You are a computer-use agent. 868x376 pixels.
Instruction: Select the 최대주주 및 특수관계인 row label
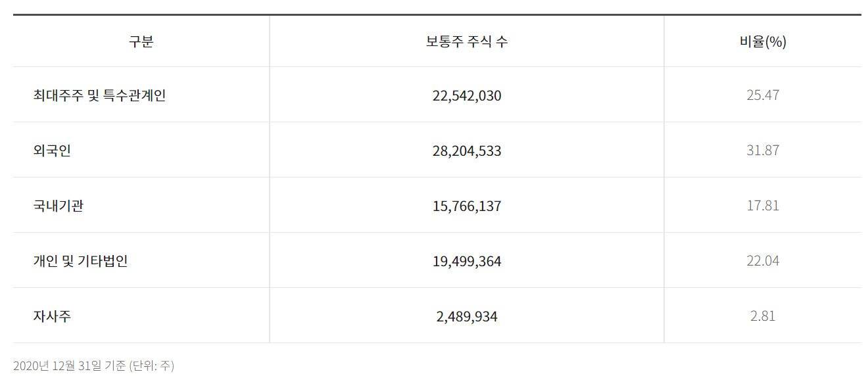pos(99,95)
